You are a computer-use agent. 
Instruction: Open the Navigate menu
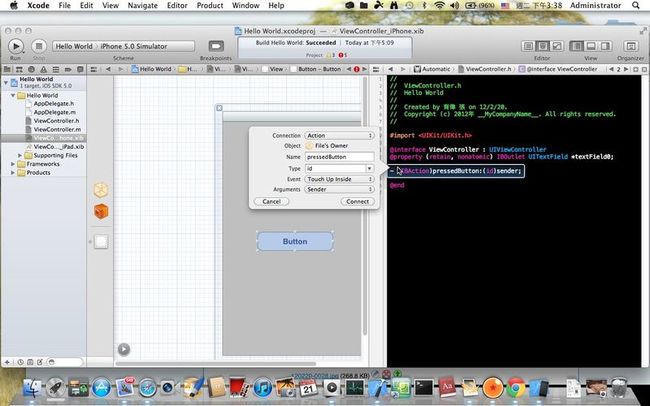143,5
